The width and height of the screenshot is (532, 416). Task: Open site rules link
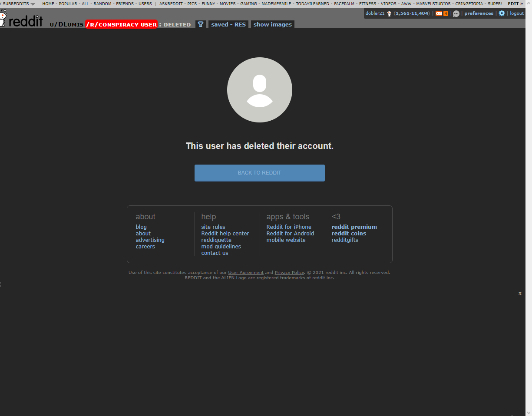(x=213, y=227)
